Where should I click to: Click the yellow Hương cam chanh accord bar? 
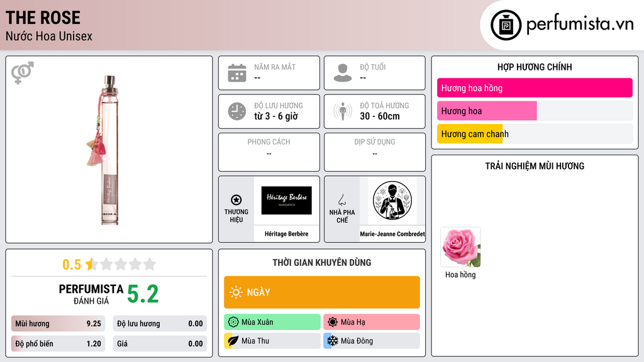pos(535,134)
